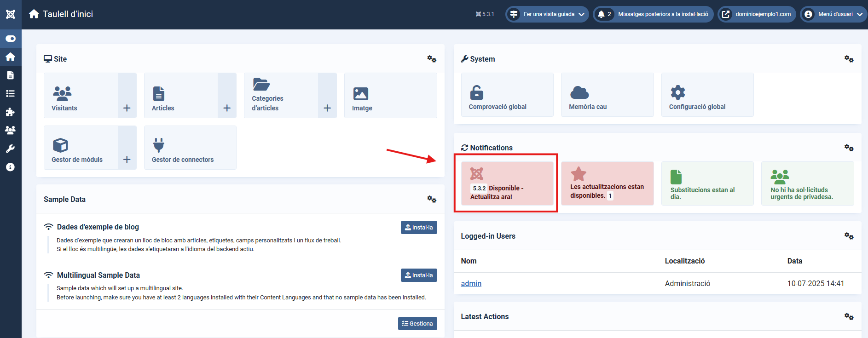Open Configuració global tile
This screenshot has height=338, width=868.
click(x=707, y=95)
